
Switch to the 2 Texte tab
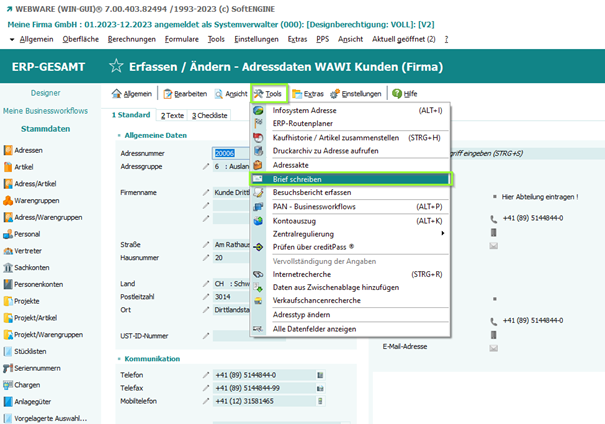[175, 116]
